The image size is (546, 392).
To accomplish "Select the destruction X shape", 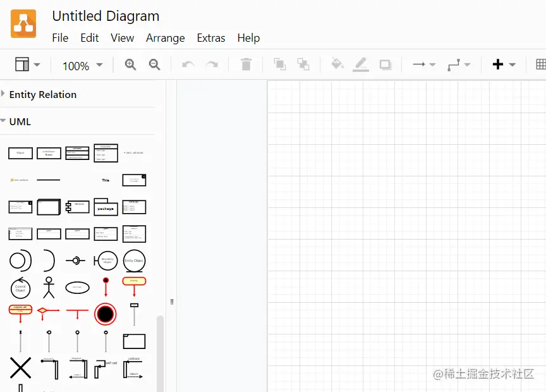I will click(x=21, y=367).
